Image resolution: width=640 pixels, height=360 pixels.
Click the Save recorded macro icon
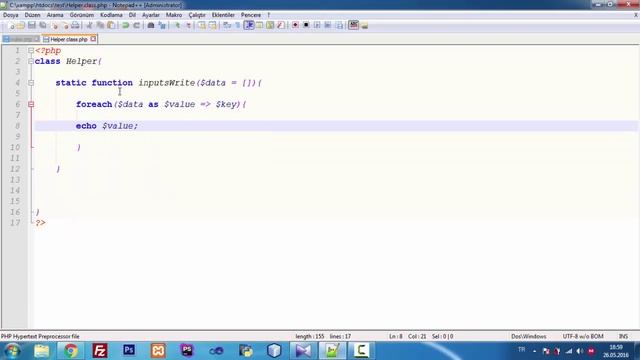pyautogui.click(x=339, y=25)
